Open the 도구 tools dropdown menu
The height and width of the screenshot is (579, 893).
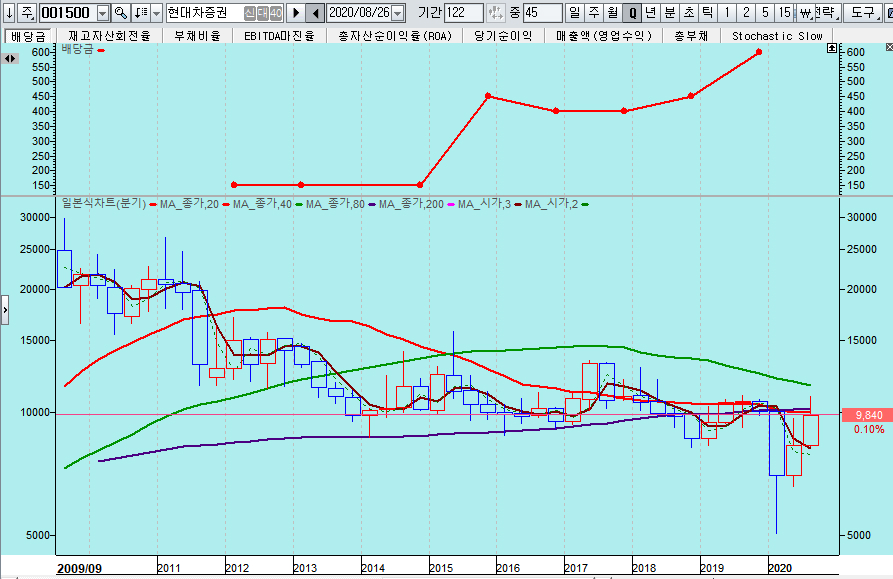coord(864,13)
